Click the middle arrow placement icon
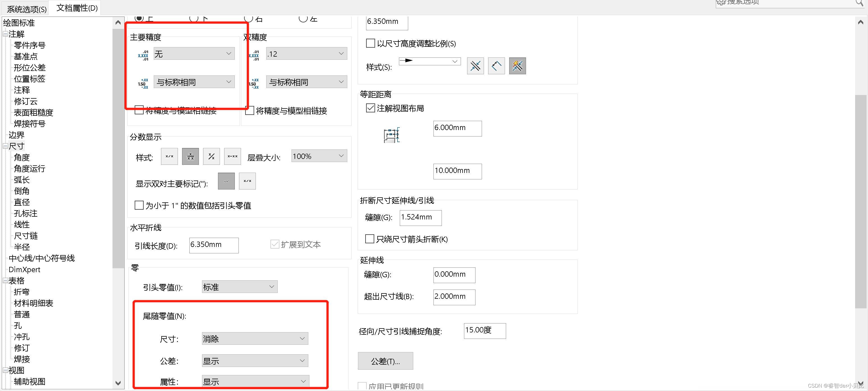 coord(496,66)
